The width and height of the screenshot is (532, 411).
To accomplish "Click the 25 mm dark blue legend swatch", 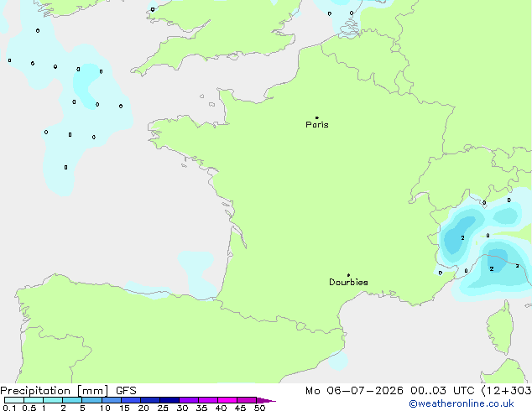I will pos(170,400).
